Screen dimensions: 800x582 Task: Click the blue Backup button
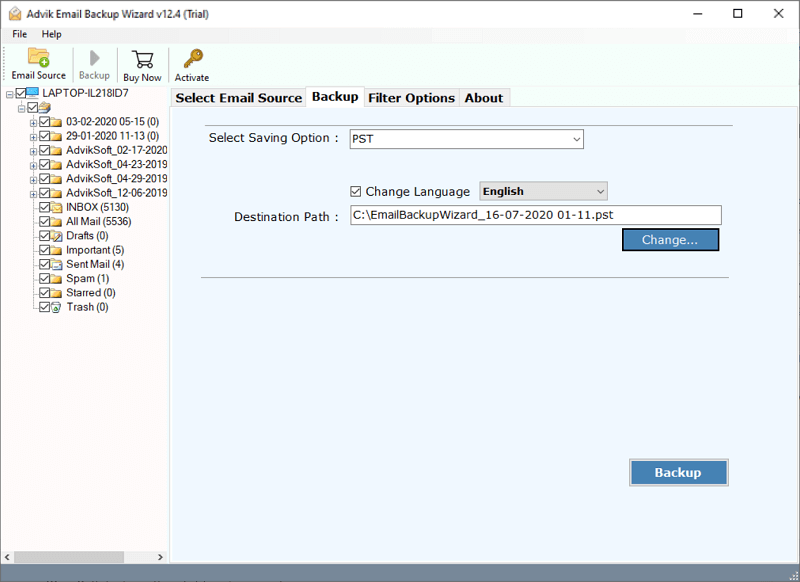678,472
